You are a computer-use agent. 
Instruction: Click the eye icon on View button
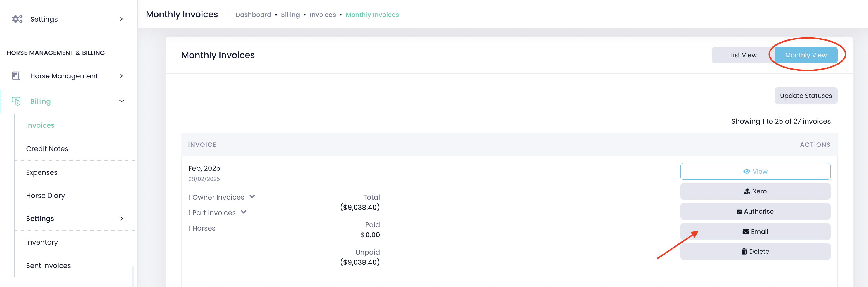point(747,171)
